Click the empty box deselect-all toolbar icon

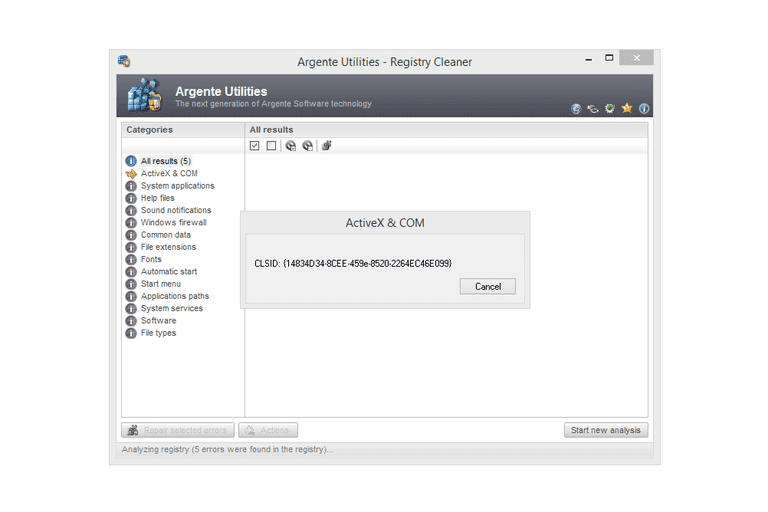click(x=271, y=146)
